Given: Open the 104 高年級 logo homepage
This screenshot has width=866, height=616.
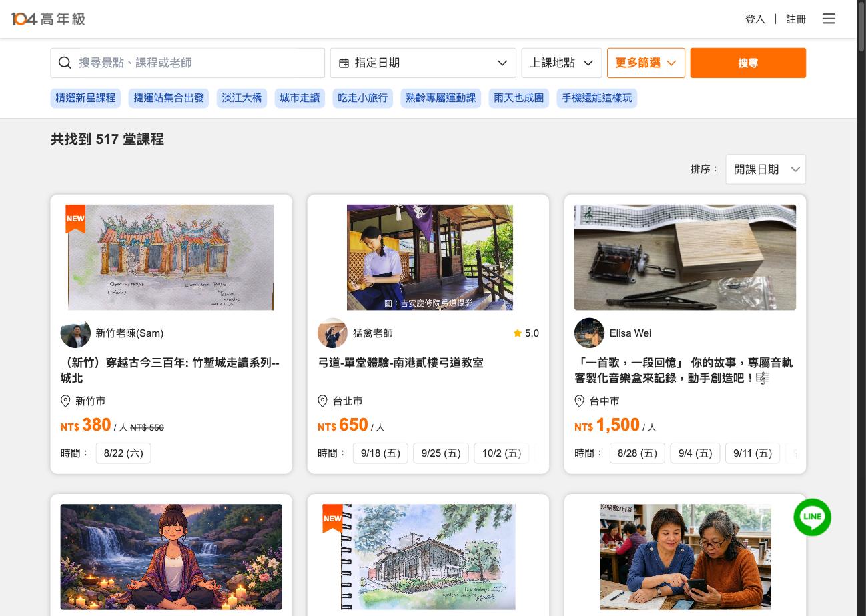Looking at the screenshot, I should tap(48, 19).
